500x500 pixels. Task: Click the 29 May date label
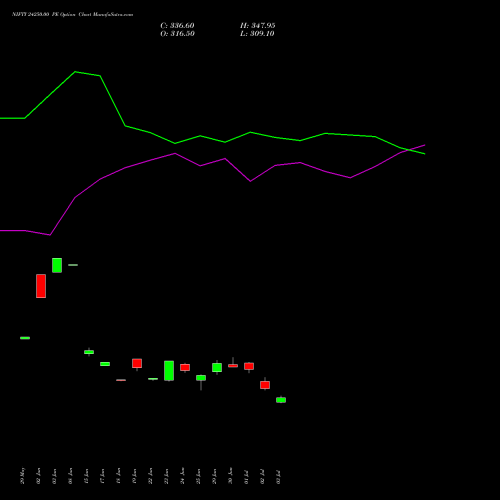(23, 476)
